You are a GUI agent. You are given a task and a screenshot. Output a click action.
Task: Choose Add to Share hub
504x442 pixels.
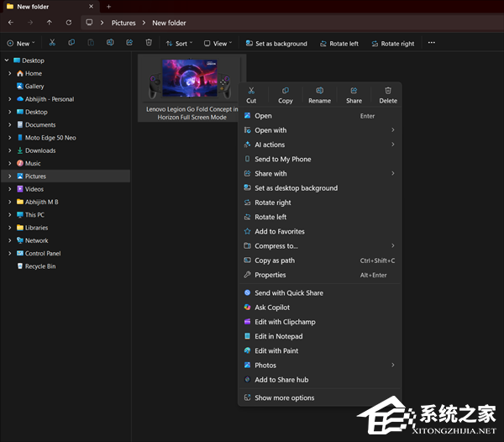pyautogui.click(x=319, y=380)
